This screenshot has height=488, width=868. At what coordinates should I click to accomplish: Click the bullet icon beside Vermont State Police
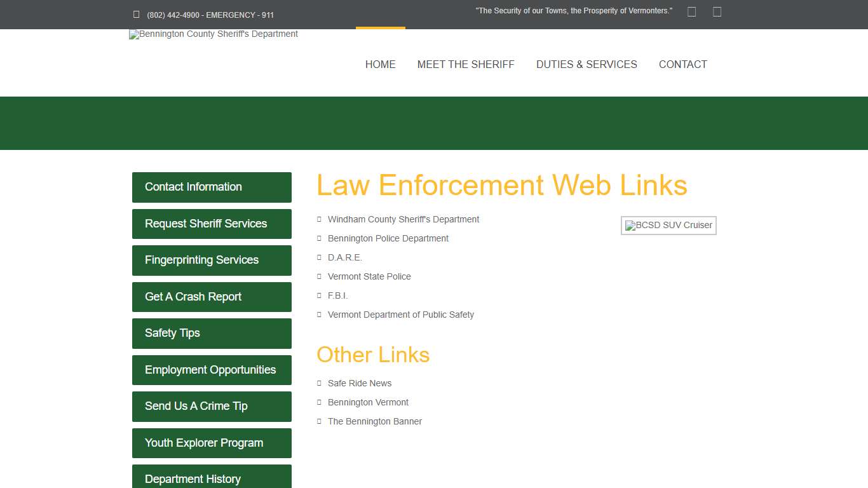click(x=319, y=276)
